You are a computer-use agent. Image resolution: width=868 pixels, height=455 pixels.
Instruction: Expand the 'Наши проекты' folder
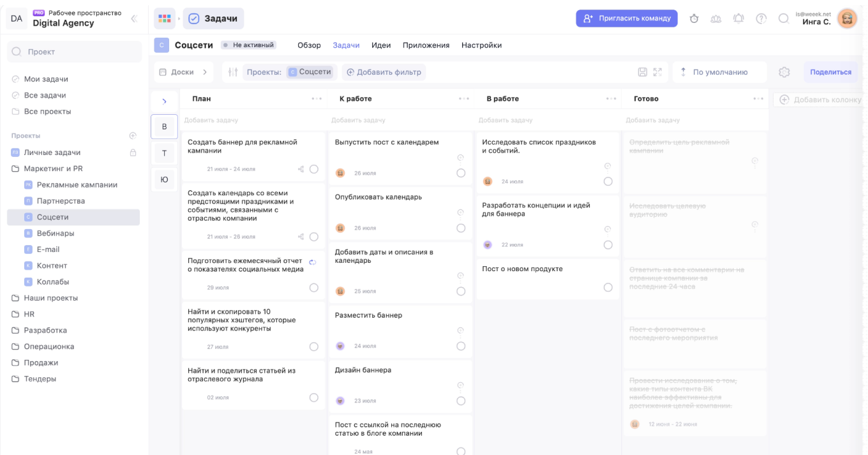point(50,298)
